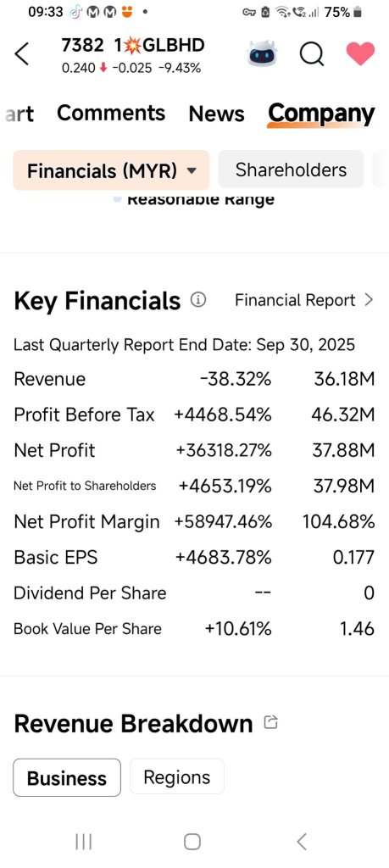This screenshot has height=868, width=389.
Task: Switch to the News tab
Action: (216, 114)
